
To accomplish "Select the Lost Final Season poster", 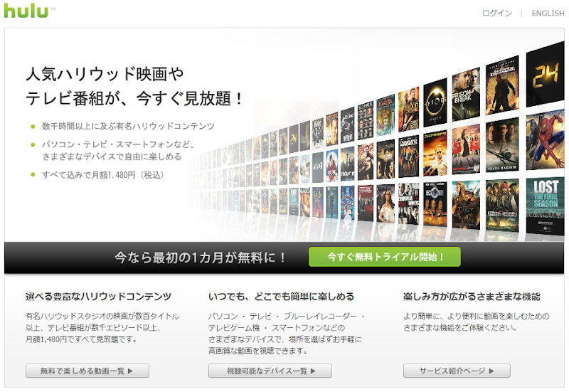I will [x=546, y=206].
